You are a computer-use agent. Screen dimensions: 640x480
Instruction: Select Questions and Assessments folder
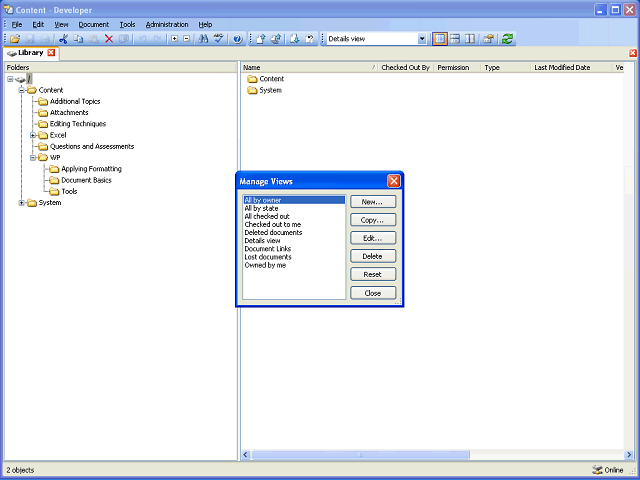pos(92,146)
